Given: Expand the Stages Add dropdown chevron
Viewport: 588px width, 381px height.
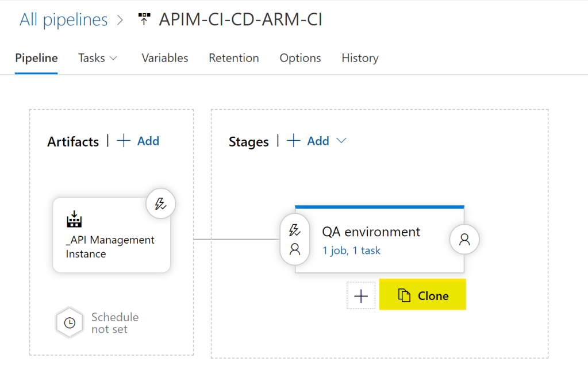Looking at the screenshot, I should pyautogui.click(x=341, y=141).
